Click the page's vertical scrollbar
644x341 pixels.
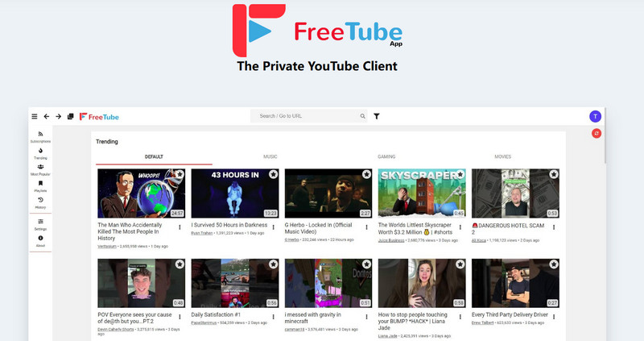[605, 136]
